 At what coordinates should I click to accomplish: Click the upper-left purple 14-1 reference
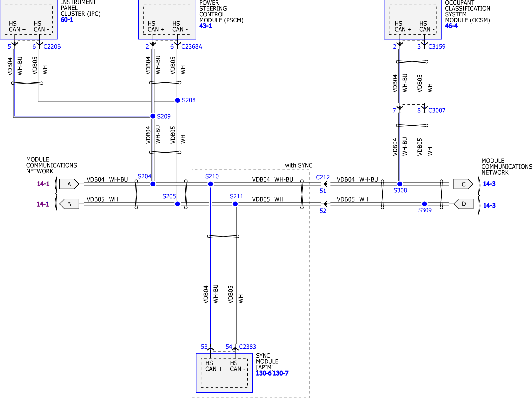43,184
